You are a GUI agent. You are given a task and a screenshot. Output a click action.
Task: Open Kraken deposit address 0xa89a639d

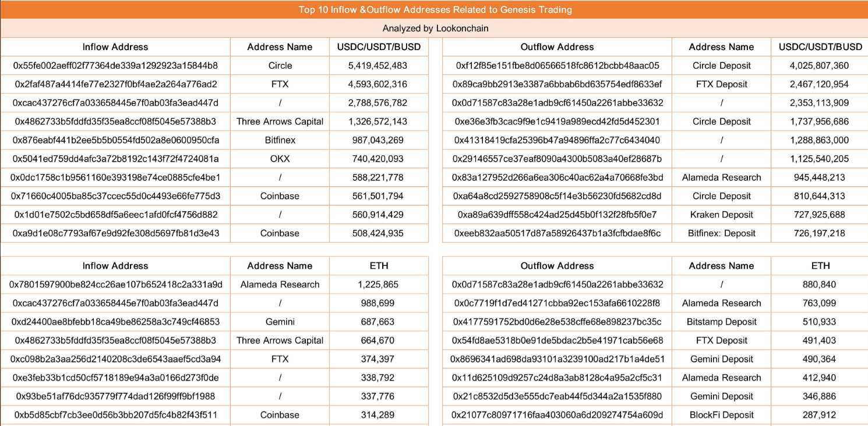[x=557, y=215]
